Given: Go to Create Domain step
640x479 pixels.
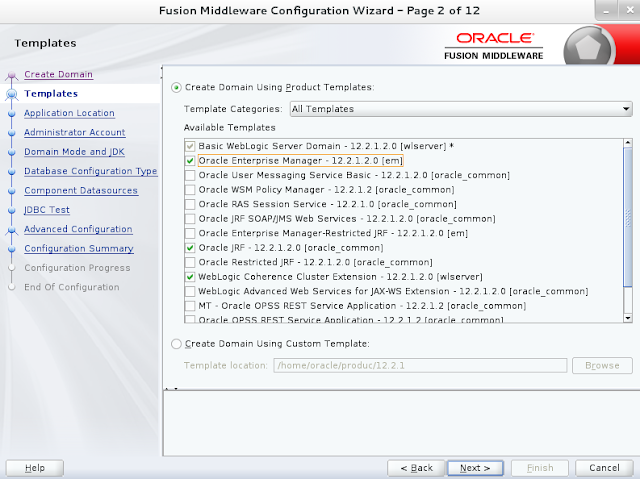Looking at the screenshot, I should pyautogui.click(x=58, y=74).
